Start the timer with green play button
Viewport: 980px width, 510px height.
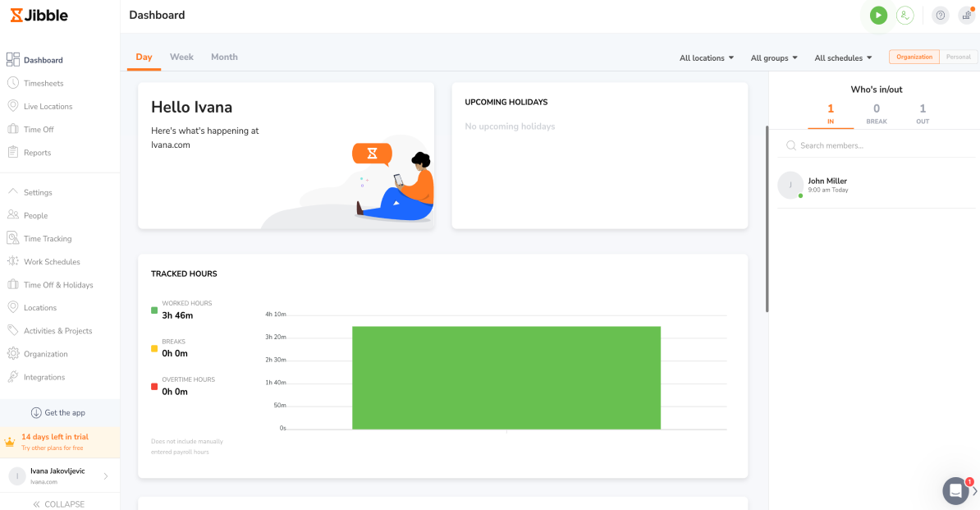878,15
